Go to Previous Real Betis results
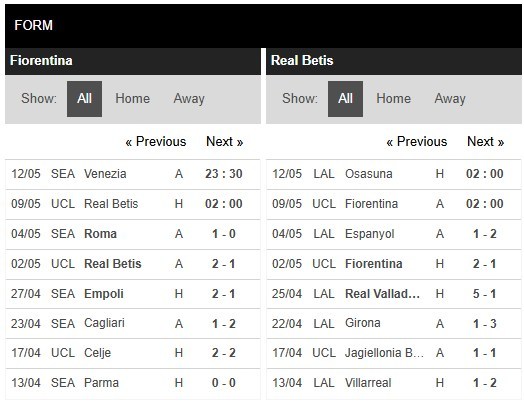Viewport: 524px width, 412px height. [x=417, y=142]
